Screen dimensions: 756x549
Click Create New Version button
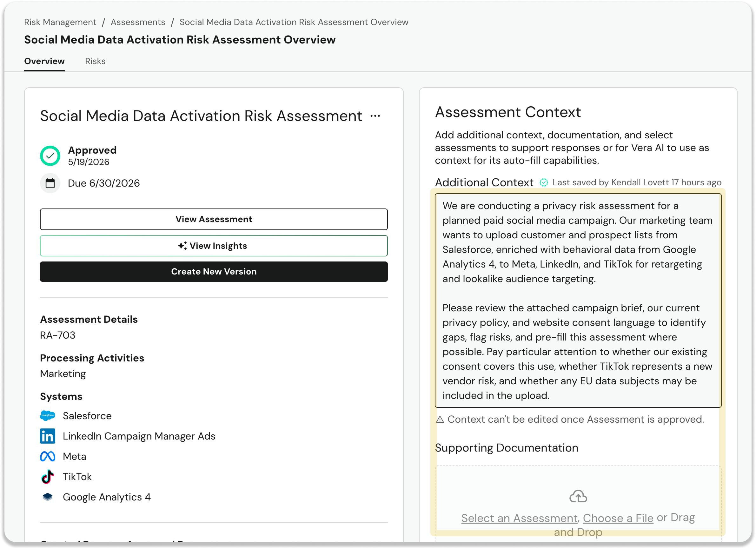click(214, 271)
